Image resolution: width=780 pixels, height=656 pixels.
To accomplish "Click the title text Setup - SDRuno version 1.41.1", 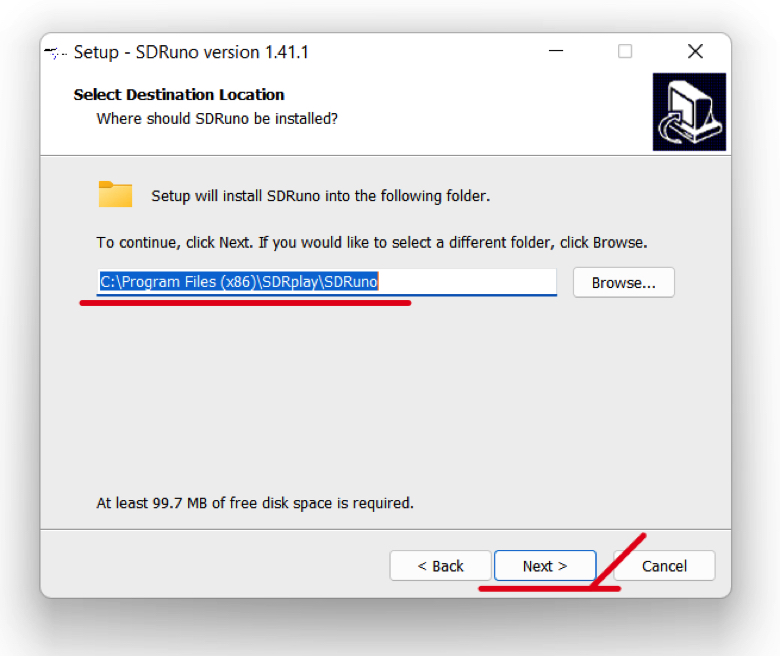I will [191, 52].
